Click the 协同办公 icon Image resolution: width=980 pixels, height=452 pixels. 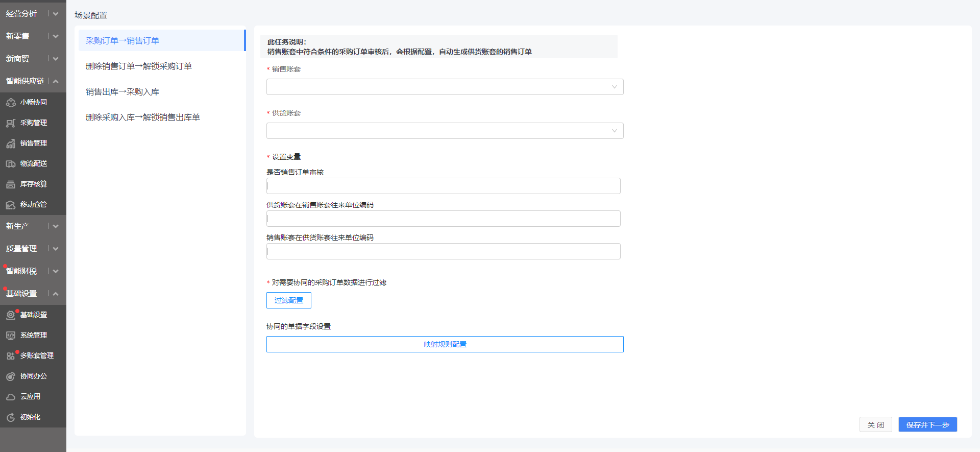coord(11,376)
